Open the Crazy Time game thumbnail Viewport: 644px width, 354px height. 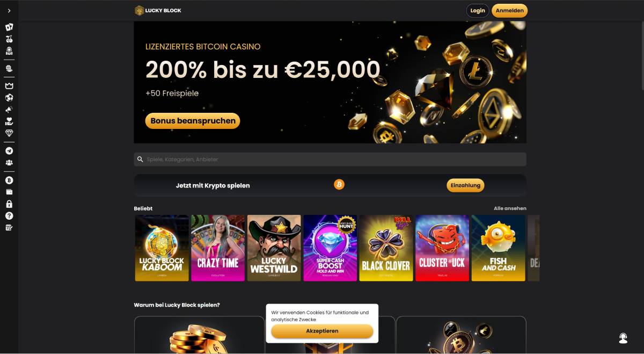[218, 248]
